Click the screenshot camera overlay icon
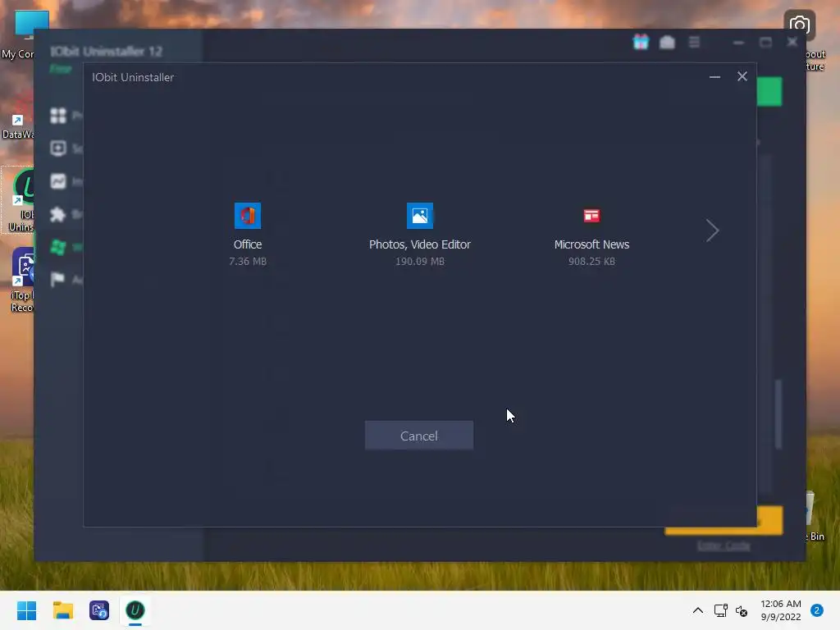The width and height of the screenshot is (840, 630). pyautogui.click(x=799, y=25)
